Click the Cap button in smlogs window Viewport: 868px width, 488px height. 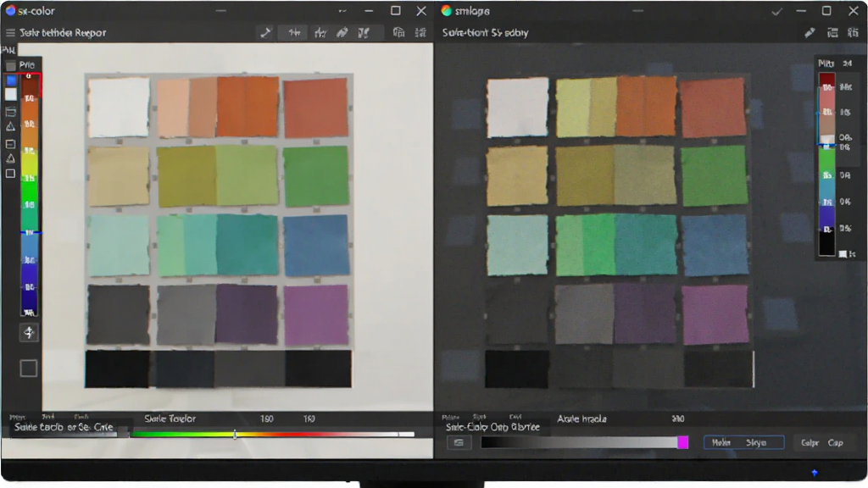pos(835,442)
